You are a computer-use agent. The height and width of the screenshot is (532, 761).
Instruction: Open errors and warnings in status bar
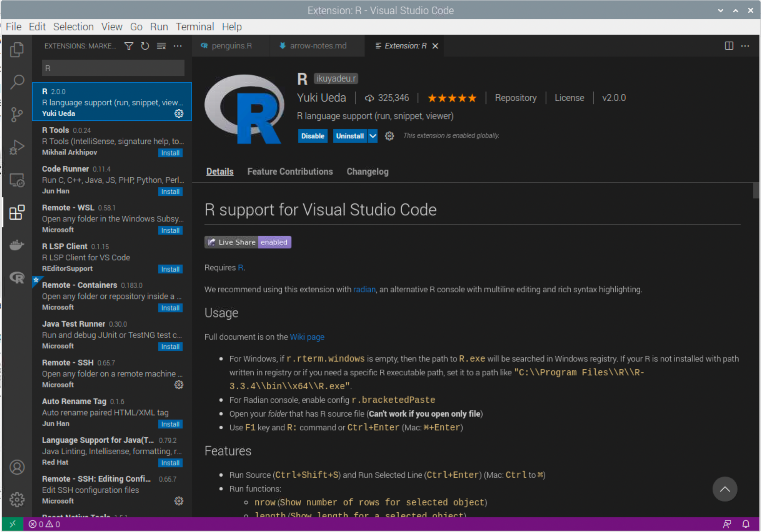[44, 524]
